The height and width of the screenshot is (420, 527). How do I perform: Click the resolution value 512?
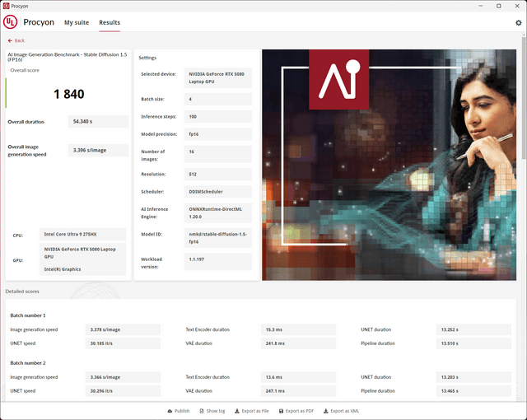tap(217, 174)
